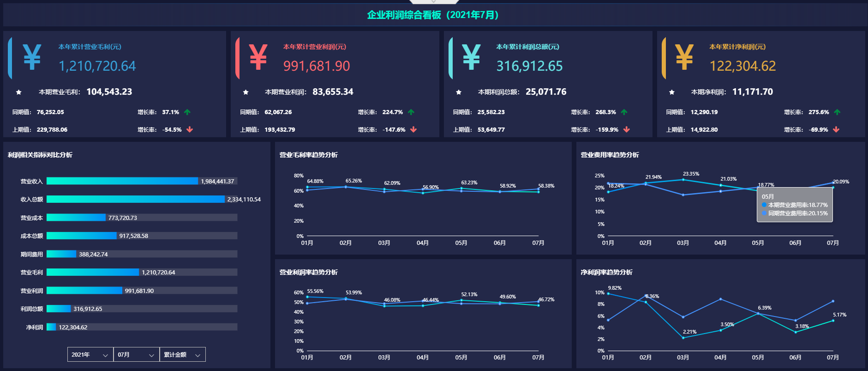Click the red yen icon for 本年累计营业利润
The image size is (868, 371).
point(258,57)
